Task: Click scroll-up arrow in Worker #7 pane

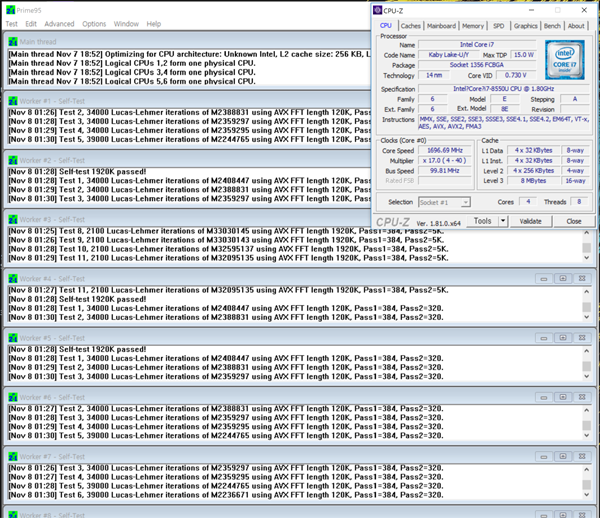Action: (587, 469)
